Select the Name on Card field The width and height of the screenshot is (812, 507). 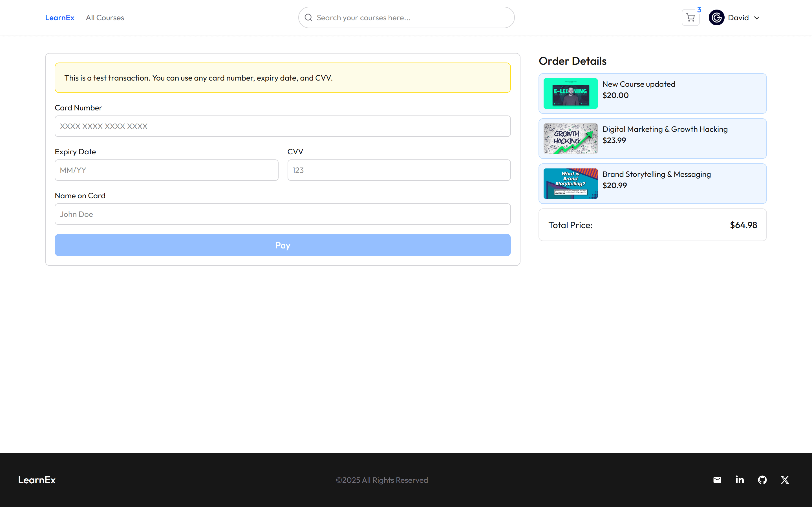(x=283, y=214)
